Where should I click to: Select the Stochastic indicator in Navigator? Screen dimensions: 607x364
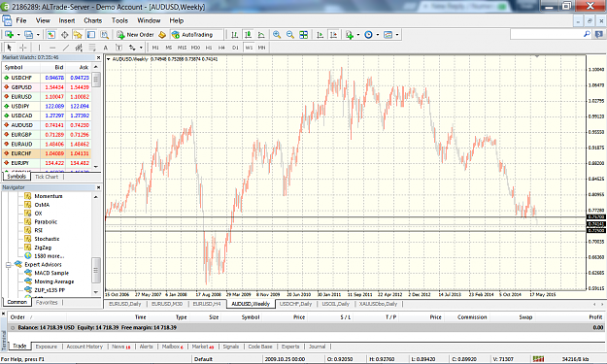tap(47, 239)
